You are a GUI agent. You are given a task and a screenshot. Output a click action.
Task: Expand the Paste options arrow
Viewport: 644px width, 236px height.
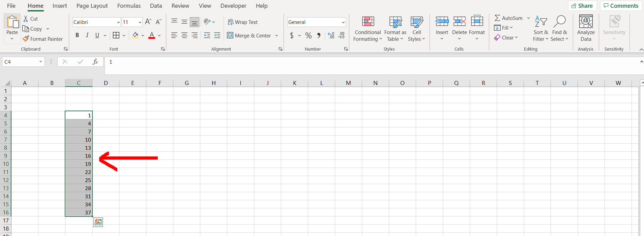[12, 39]
